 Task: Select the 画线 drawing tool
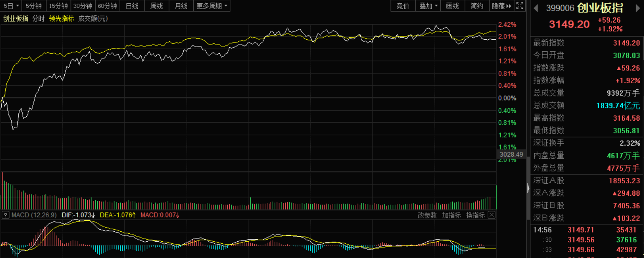[453, 6]
